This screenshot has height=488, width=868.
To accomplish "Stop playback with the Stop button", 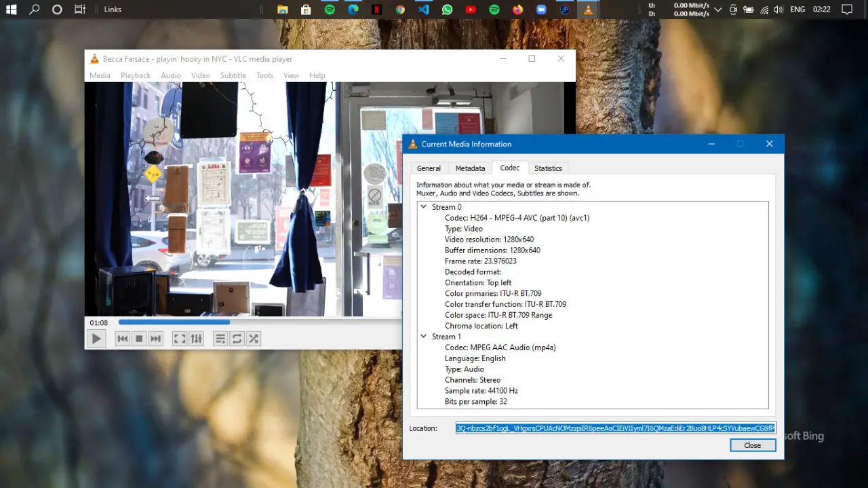I will [x=139, y=339].
